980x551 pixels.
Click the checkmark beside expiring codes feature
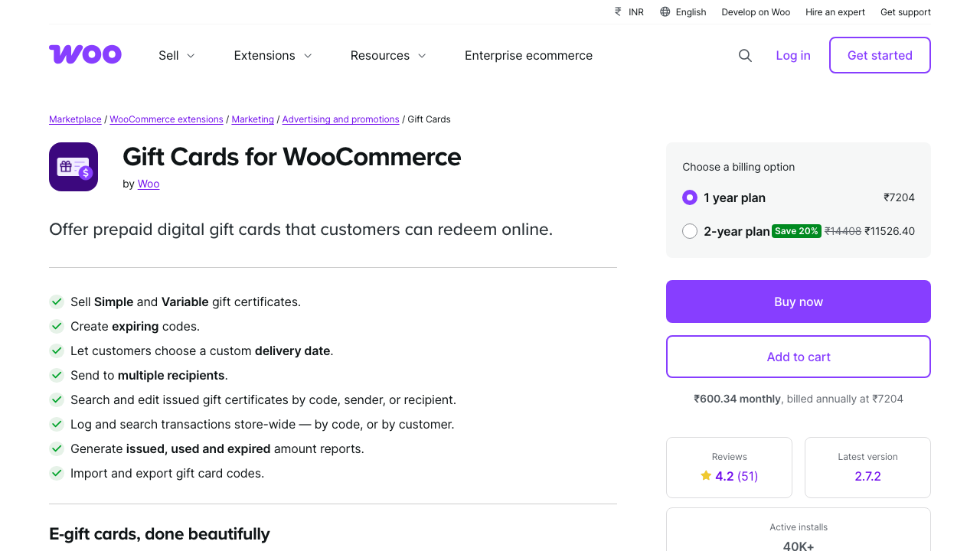pos(57,326)
